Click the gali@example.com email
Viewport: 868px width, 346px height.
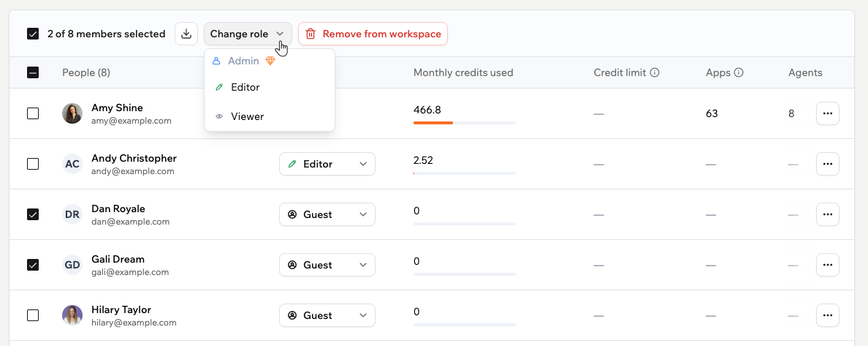click(130, 272)
